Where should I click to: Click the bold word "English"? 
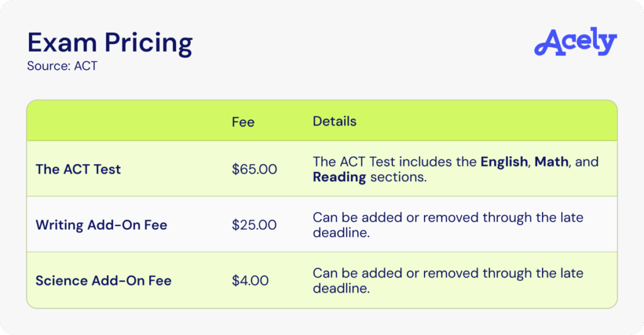pos(504,162)
